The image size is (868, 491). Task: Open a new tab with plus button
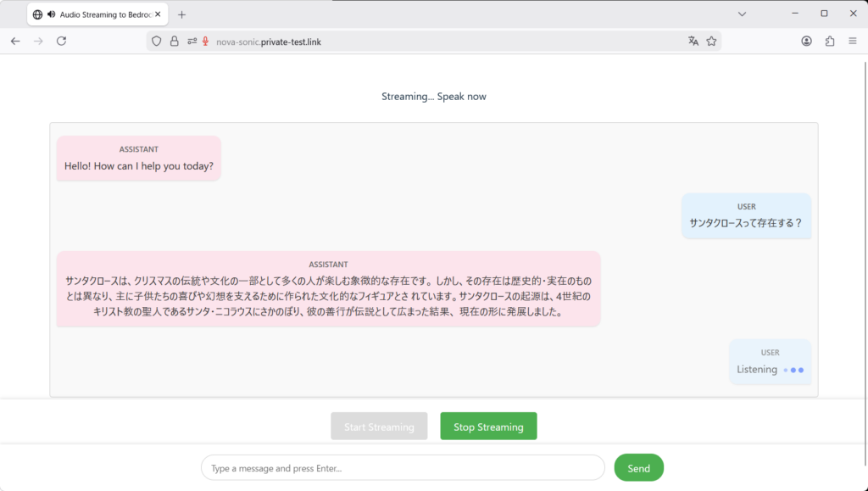(181, 14)
